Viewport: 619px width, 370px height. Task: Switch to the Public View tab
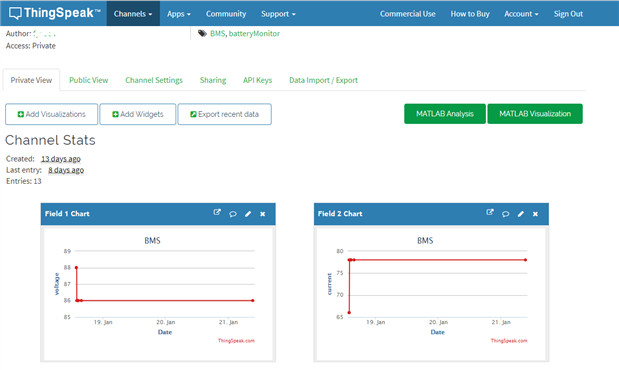click(x=88, y=80)
